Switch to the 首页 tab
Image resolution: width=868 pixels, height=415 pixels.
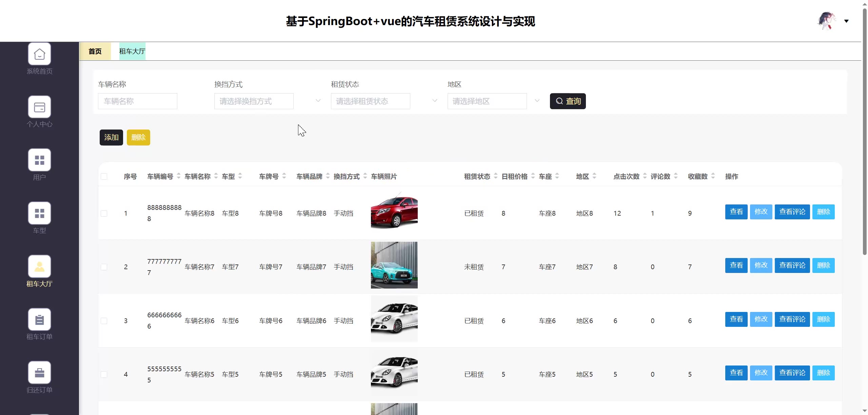[x=95, y=51]
